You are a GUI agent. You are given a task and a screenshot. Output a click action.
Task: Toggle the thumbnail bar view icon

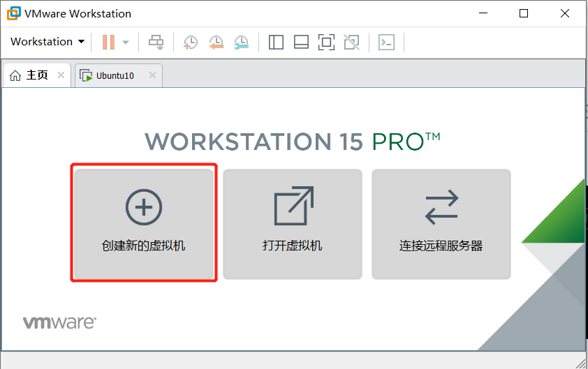[x=301, y=42]
